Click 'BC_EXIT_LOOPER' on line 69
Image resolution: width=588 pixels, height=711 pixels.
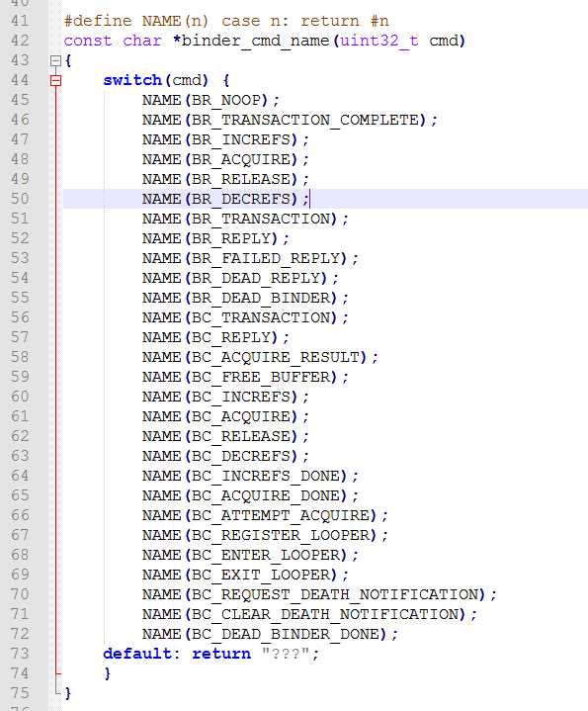(x=261, y=575)
